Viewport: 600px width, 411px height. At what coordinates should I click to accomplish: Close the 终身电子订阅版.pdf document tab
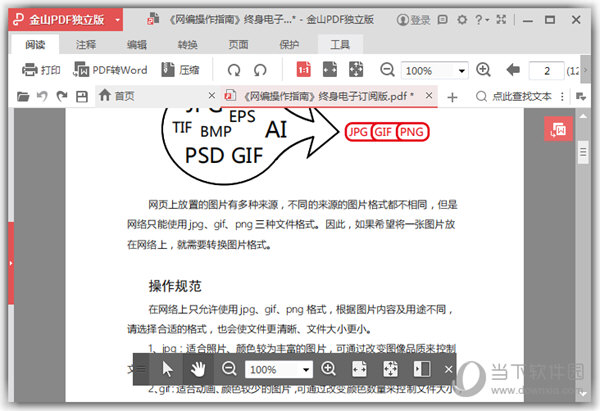coord(429,95)
